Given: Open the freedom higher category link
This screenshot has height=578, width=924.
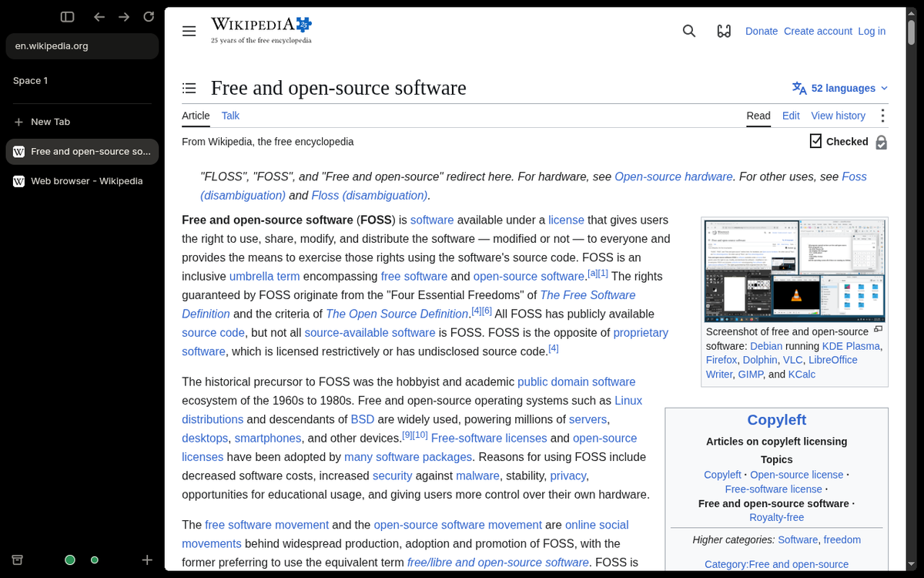Looking at the screenshot, I should (842, 539).
